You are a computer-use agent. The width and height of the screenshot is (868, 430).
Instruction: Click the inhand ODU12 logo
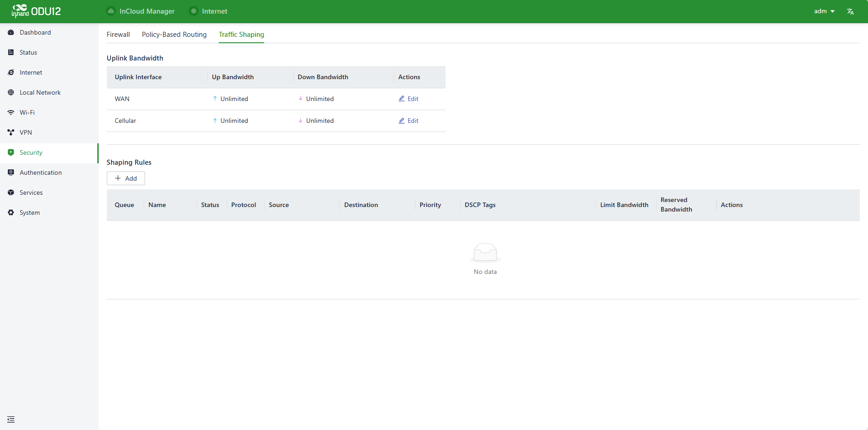point(36,11)
